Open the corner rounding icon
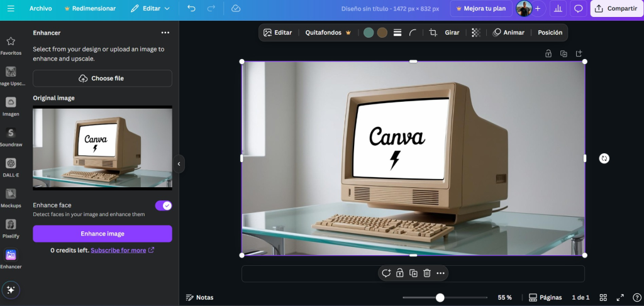 pyautogui.click(x=413, y=33)
